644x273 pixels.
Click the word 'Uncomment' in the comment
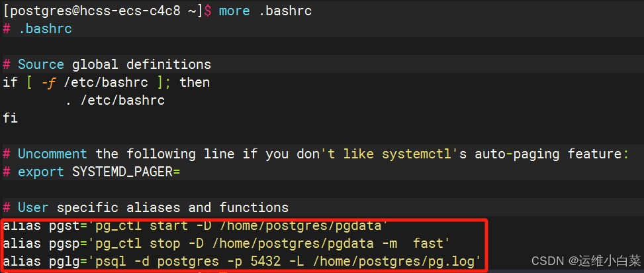53,154
